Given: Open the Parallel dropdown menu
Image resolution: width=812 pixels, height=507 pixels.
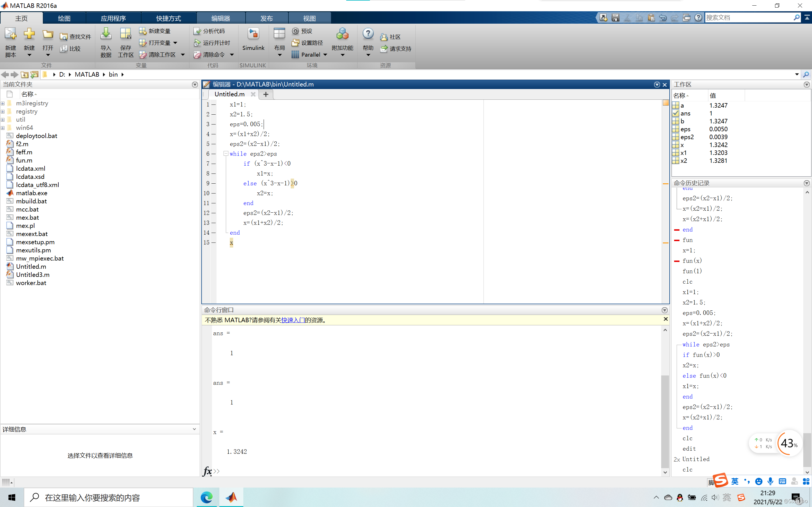Looking at the screenshot, I should 325,55.
